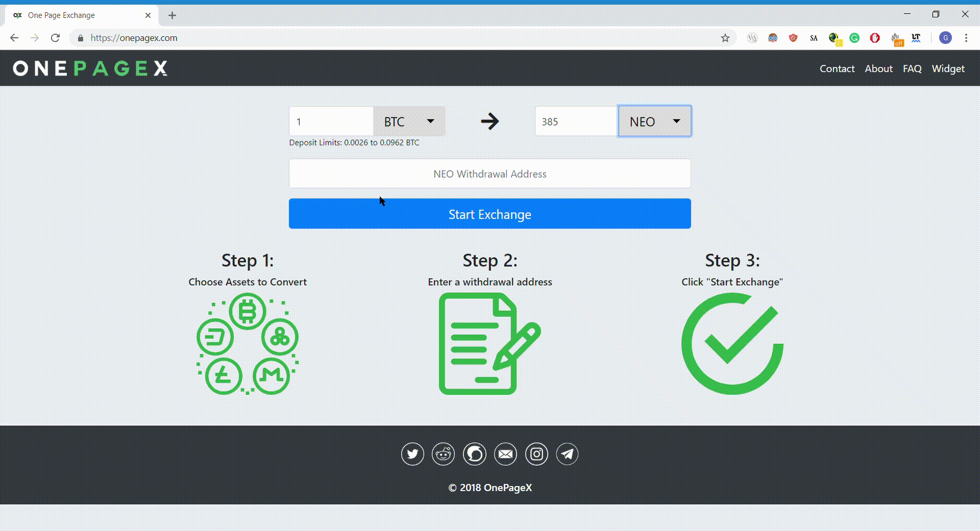Open the Chrome three-dot menu

(x=966, y=38)
